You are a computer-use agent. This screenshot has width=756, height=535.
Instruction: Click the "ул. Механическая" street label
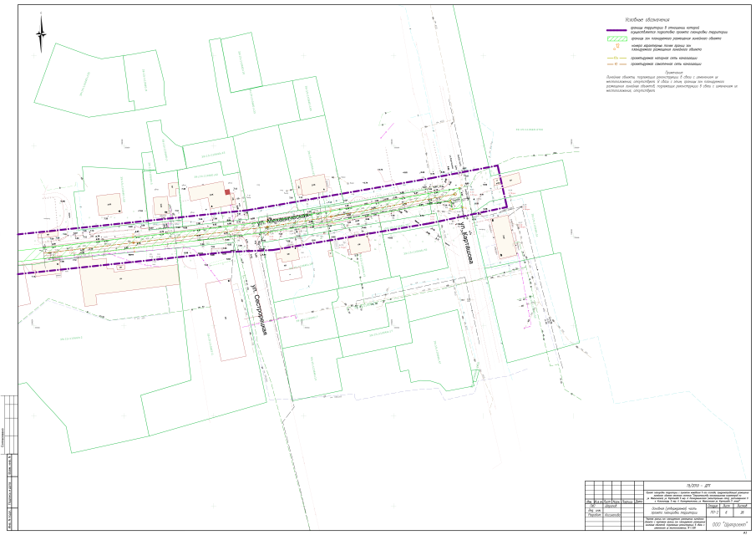point(285,219)
